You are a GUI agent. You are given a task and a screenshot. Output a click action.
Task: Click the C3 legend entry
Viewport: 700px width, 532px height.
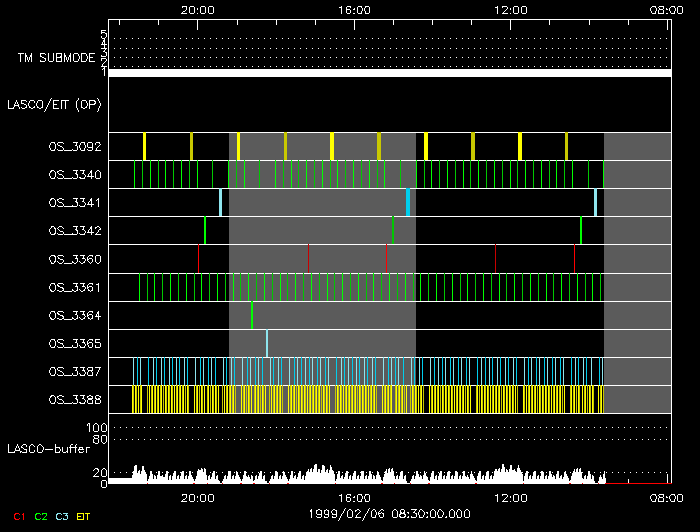click(x=62, y=516)
